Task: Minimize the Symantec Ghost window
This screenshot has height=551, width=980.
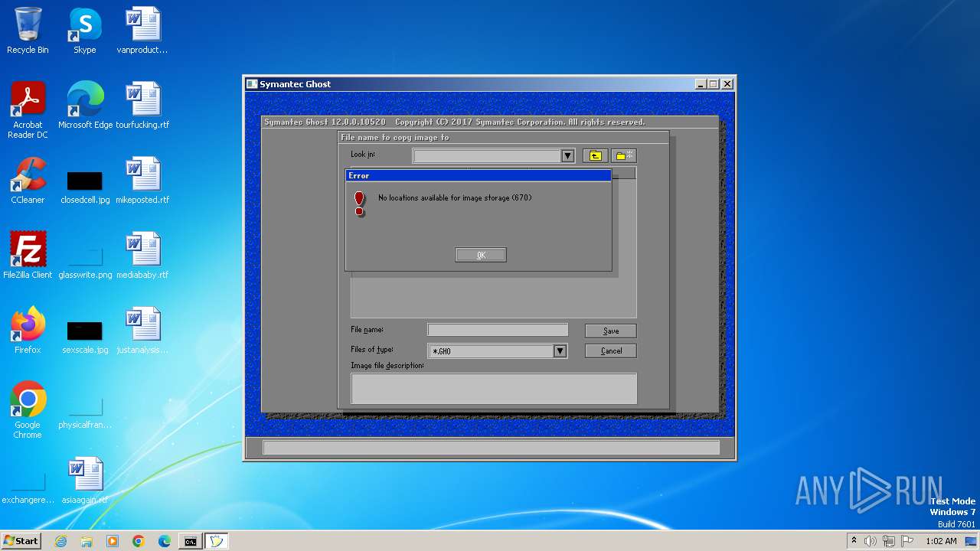Action: coord(701,84)
